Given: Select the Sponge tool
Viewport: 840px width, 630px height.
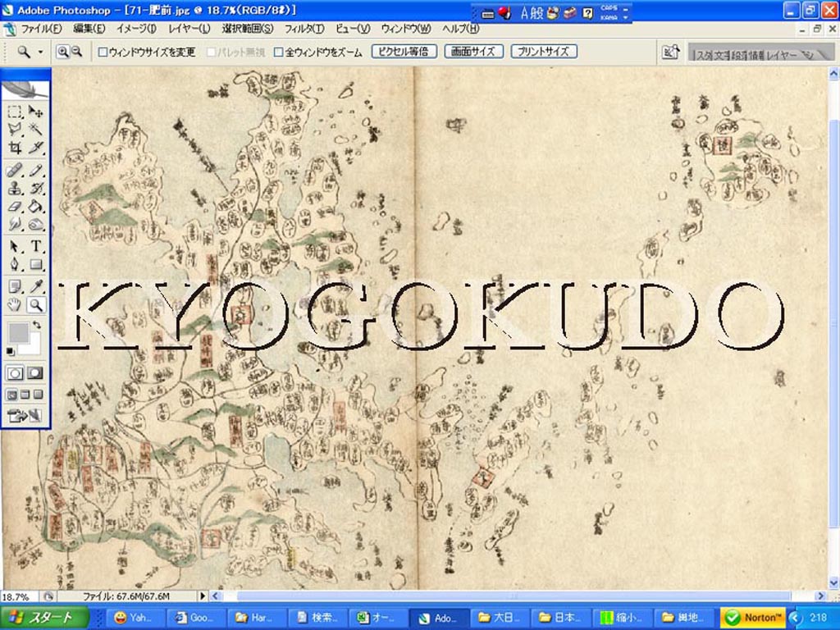Looking at the screenshot, I should pyautogui.click(x=35, y=224).
